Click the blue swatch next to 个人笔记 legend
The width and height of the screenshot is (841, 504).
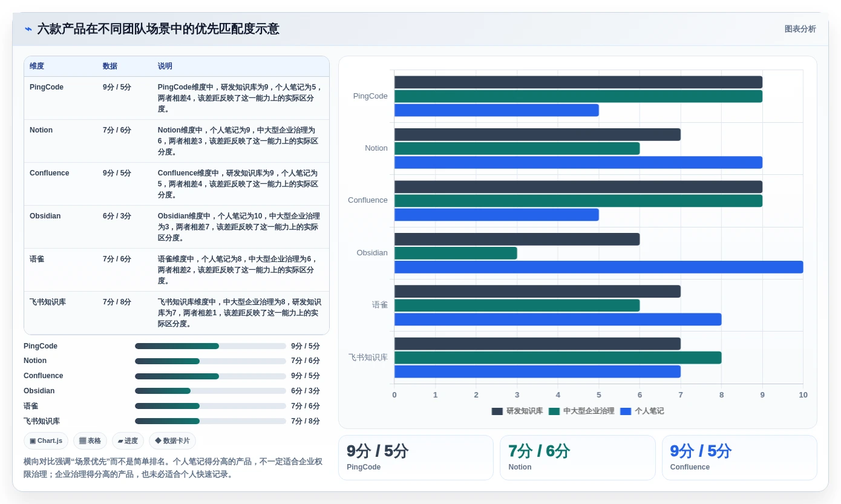(626, 411)
